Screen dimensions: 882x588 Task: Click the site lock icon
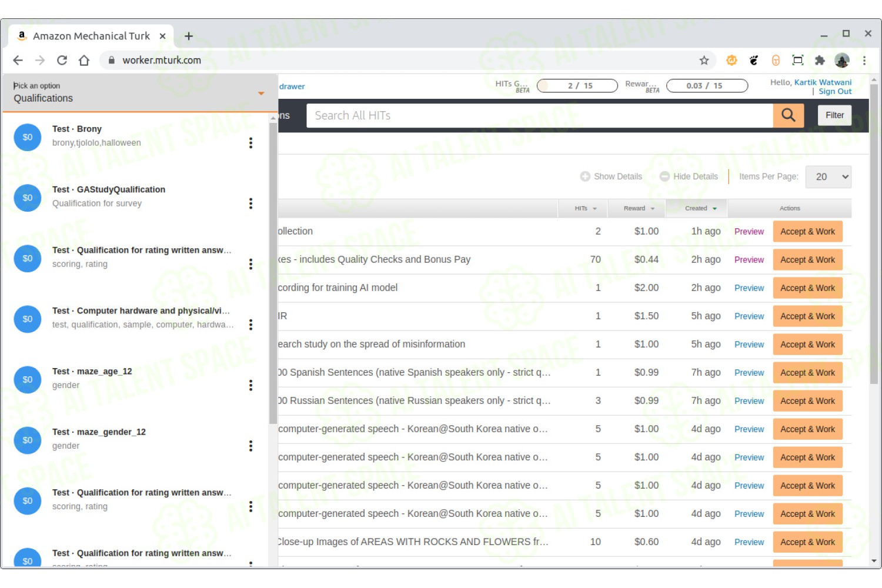pos(111,60)
